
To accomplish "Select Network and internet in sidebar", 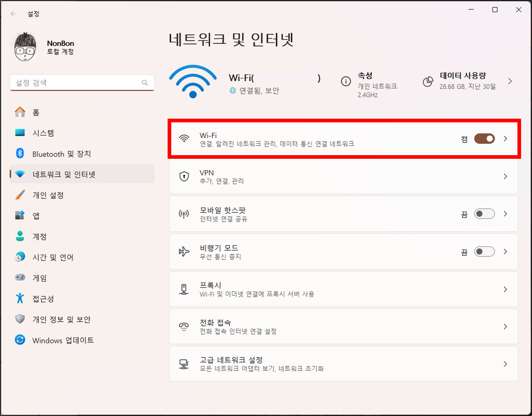I will [x=82, y=174].
